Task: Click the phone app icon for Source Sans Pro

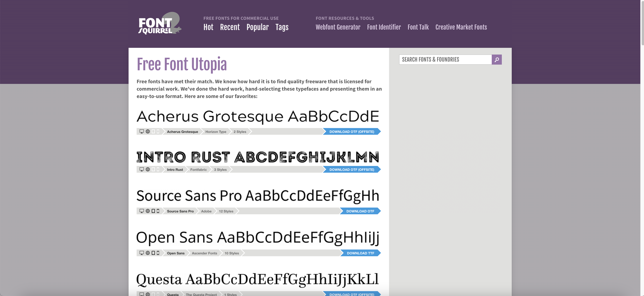Action: (x=158, y=211)
